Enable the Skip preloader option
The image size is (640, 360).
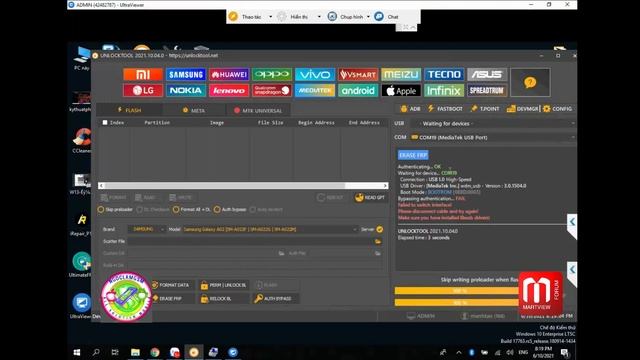pyautogui.click(x=115, y=209)
